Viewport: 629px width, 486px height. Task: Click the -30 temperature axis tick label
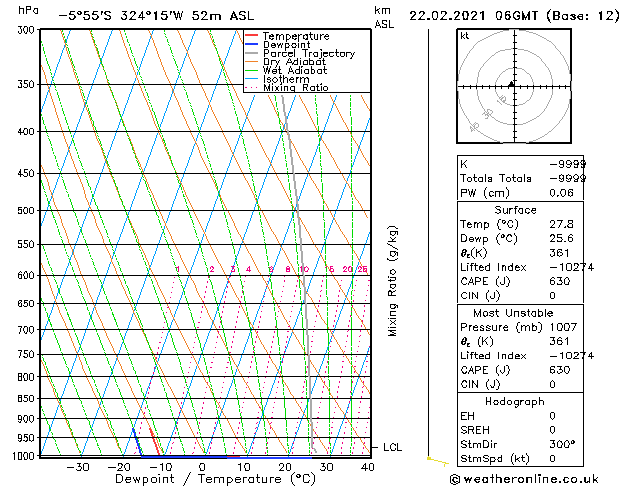pos(77,467)
